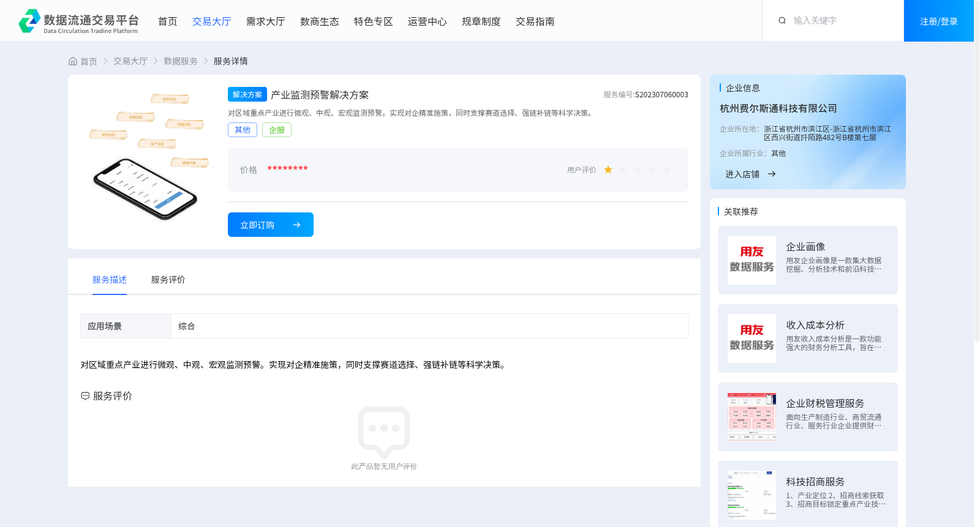The image size is (980, 527).
Task: Click the 此产品暂无用户评价 text
Action: 384,466
